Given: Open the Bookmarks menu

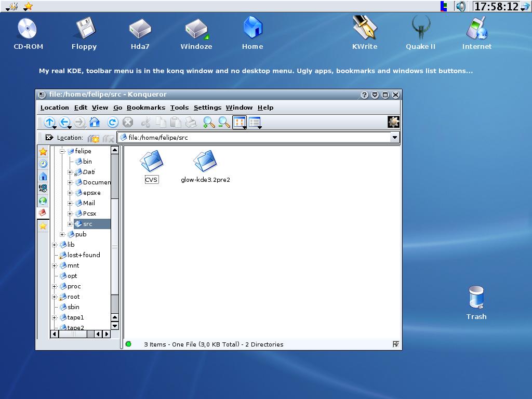Looking at the screenshot, I should tap(146, 108).
